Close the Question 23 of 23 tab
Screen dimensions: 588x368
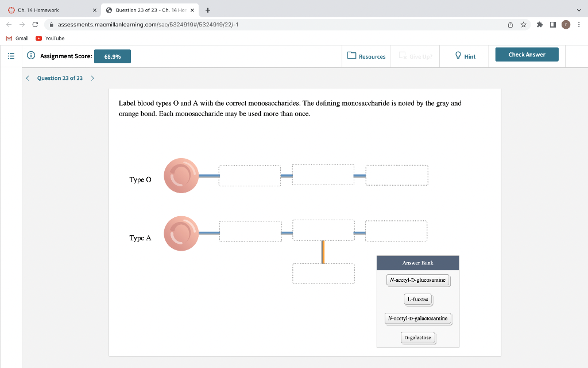point(192,10)
